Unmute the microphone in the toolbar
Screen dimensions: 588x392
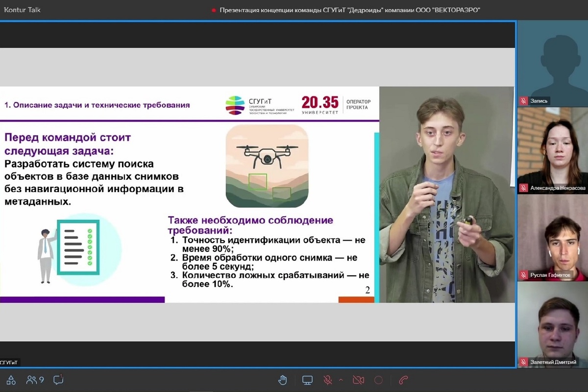pos(327,380)
